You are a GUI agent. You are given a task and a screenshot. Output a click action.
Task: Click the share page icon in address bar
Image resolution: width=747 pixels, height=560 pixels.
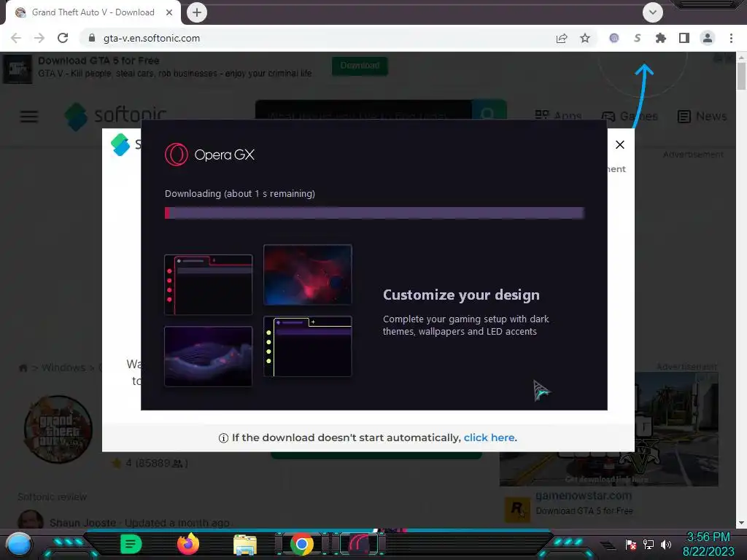562,38
